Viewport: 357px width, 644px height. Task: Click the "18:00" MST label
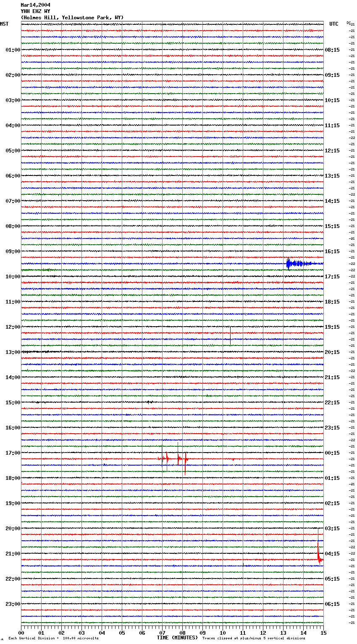(x=13, y=478)
